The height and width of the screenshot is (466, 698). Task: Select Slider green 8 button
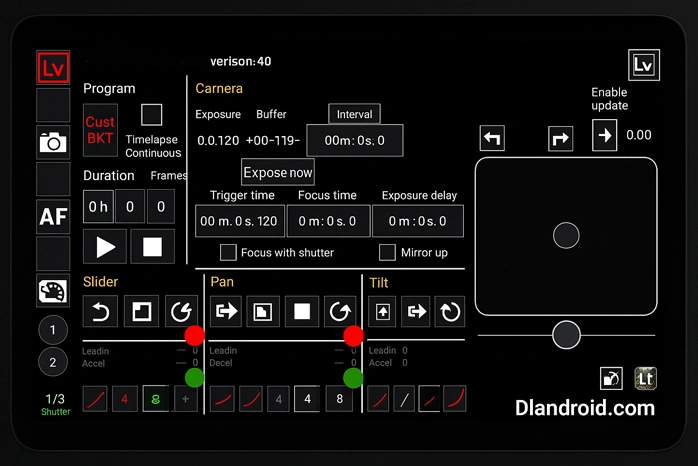[x=155, y=399]
